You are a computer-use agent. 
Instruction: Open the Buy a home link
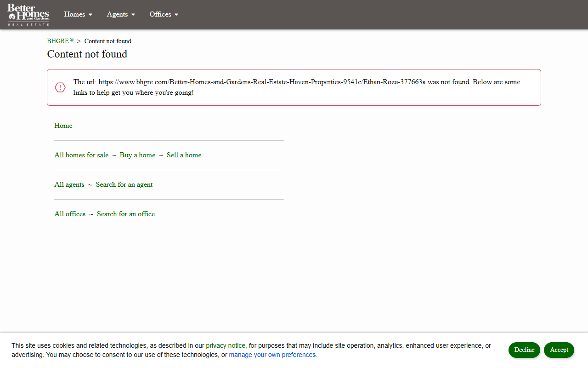click(x=137, y=155)
